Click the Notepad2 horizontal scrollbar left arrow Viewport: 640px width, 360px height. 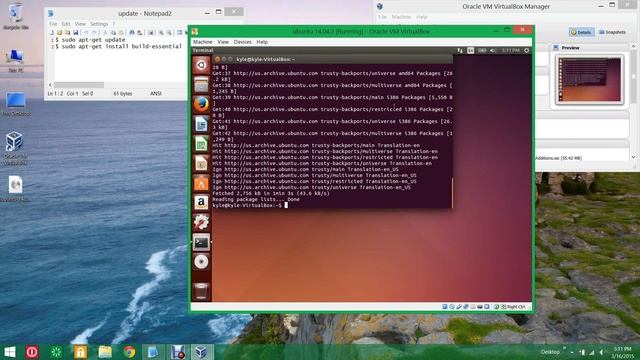(50, 85)
